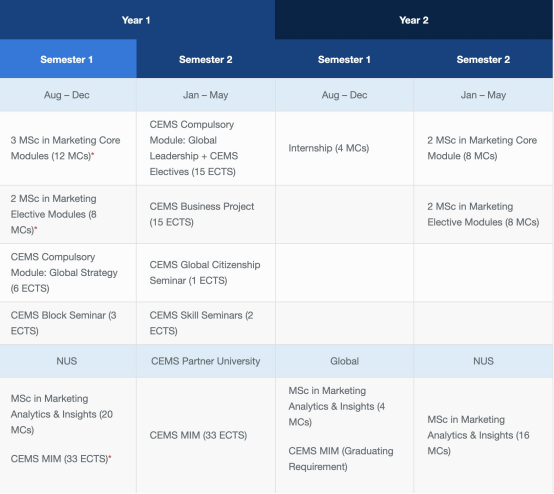Viewport: 554px width, 494px height.
Task: Click 2 MSc in Marketing Core Module (8 MCs)
Action: click(x=483, y=148)
